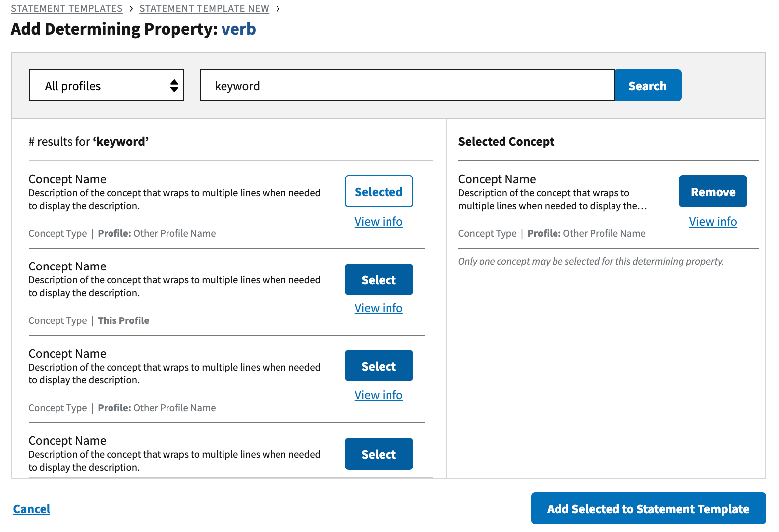Viewport: 779px width, 532px height.
Task: Go to Statement Templates breadcrumb
Action: (x=66, y=9)
